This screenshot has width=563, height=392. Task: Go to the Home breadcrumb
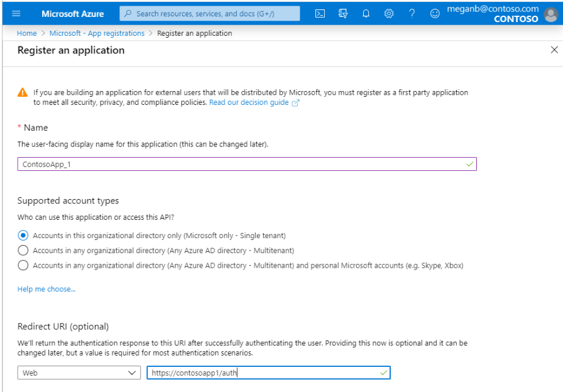point(26,33)
